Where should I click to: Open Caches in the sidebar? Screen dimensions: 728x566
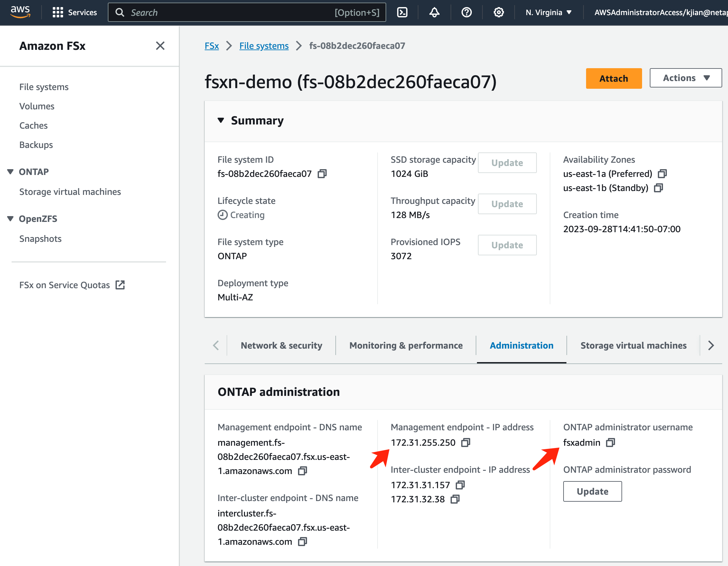(x=33, y=126)
